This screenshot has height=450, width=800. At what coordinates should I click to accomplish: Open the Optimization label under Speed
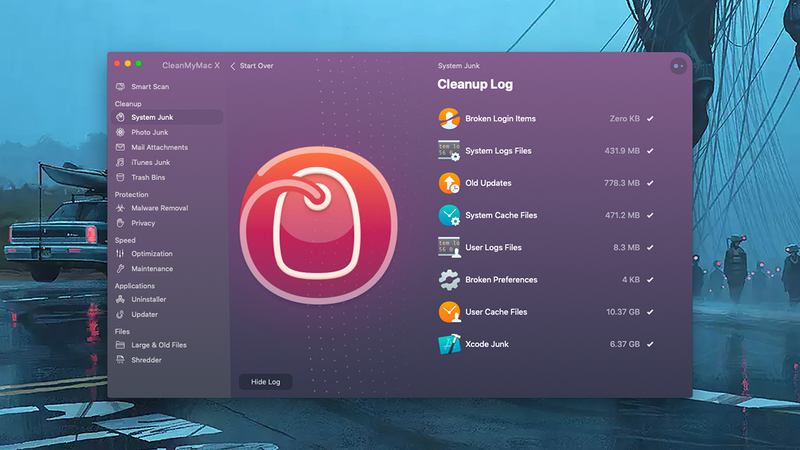pos(152,254)
